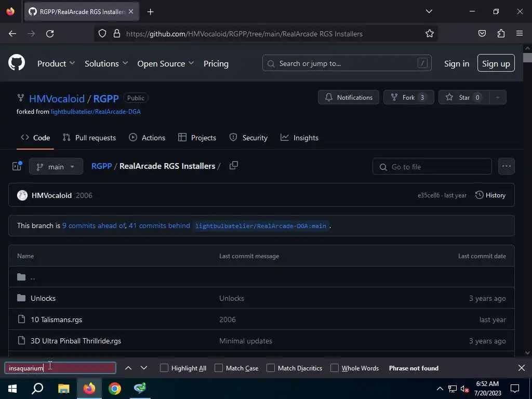This screenshot has height=399, width=532.
Task: Open the HMVocaloid owner link
Action: [x=57, y=98]
